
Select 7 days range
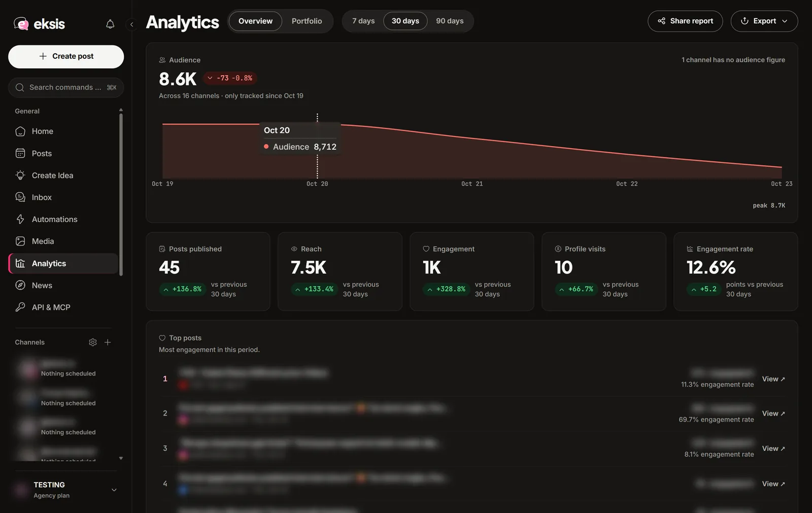pos(363,21)
